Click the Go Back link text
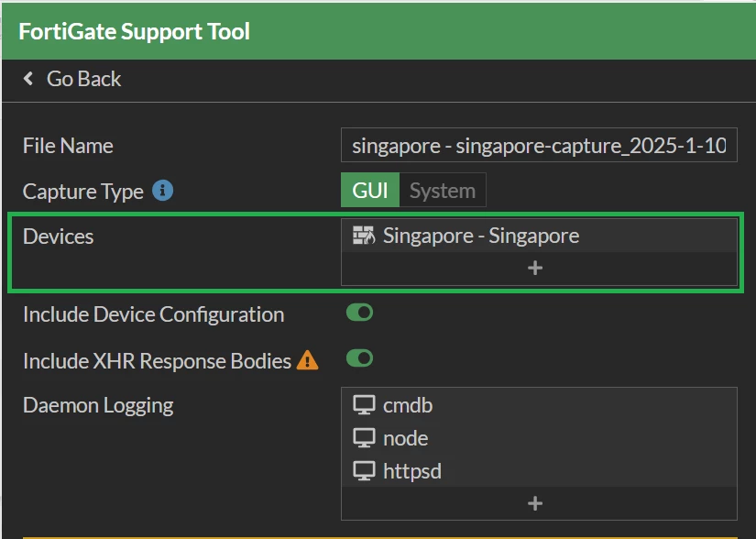Screen dimensions: 756x539 coord(83,79)
